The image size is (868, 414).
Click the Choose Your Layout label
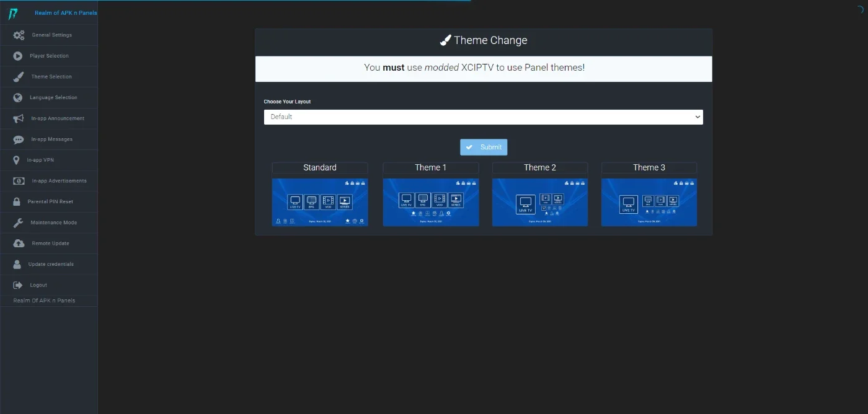(287, 102)
